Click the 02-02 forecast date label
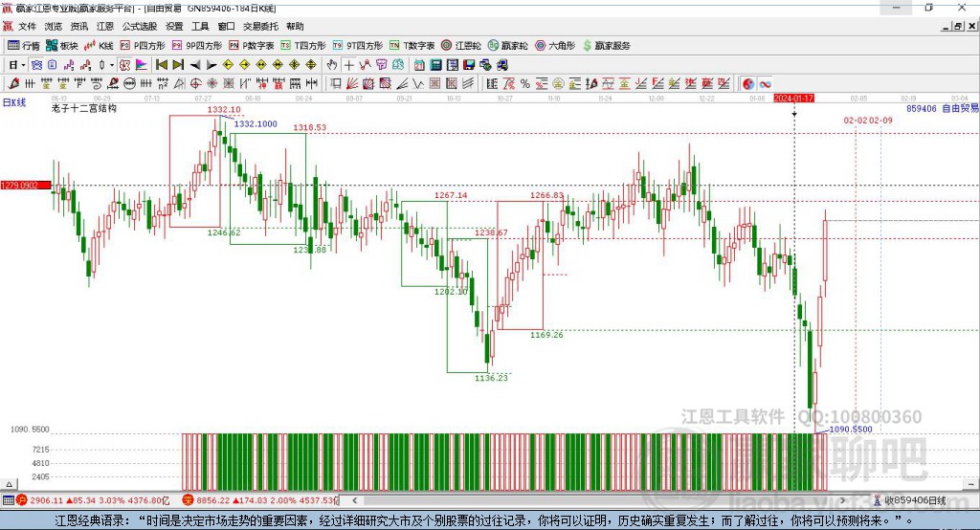 point(856,120)
